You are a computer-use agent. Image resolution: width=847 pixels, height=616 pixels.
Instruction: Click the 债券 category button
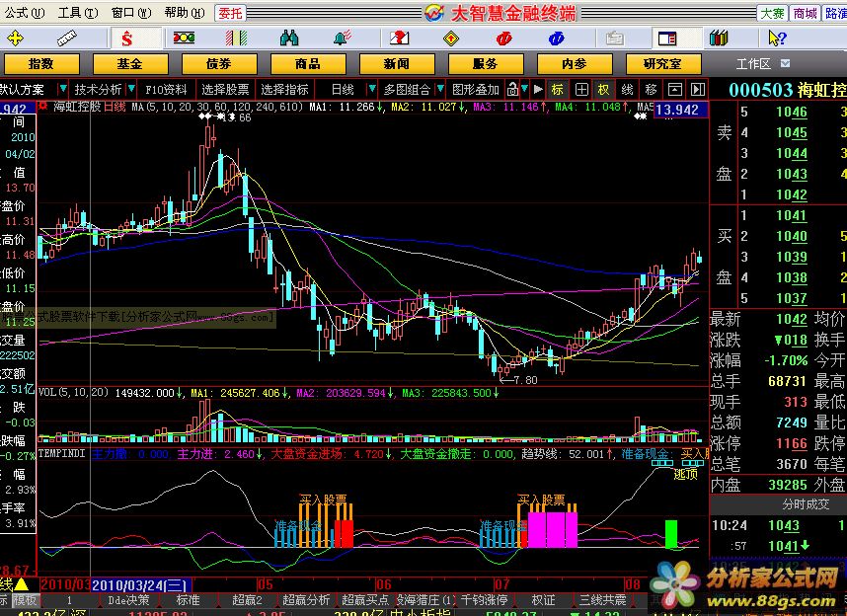point(219,64)
